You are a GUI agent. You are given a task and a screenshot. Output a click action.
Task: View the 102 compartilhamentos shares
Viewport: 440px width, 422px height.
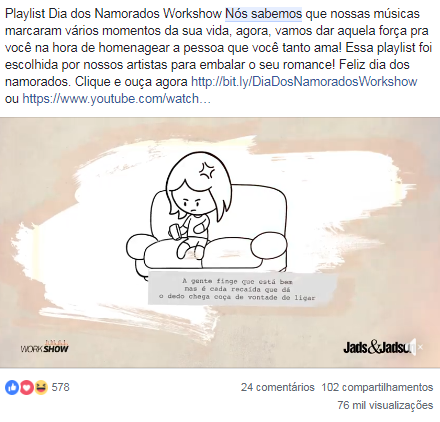(x=377, y=387)
